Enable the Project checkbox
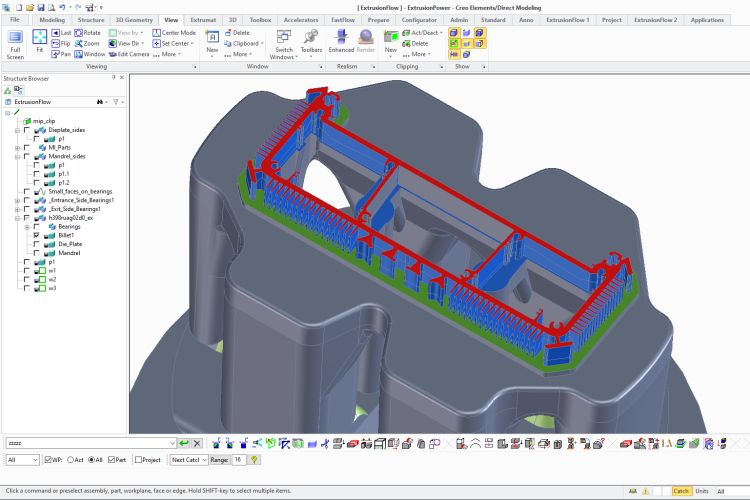 coord(139,460)
